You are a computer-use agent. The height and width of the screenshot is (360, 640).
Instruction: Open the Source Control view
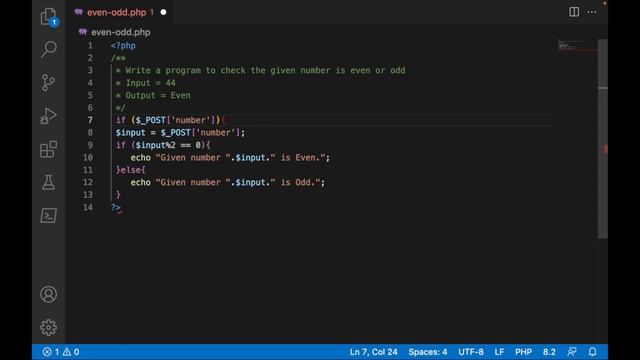coord(48,82)
